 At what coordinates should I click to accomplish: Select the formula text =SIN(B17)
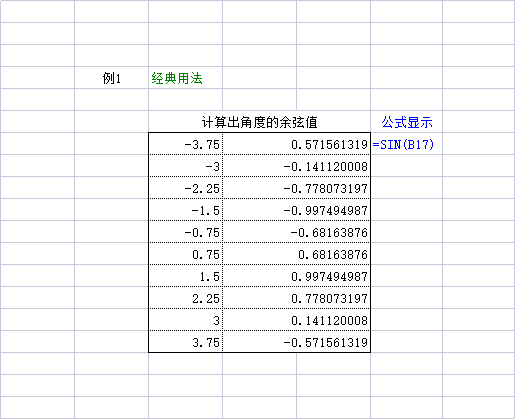pos(403,144)
